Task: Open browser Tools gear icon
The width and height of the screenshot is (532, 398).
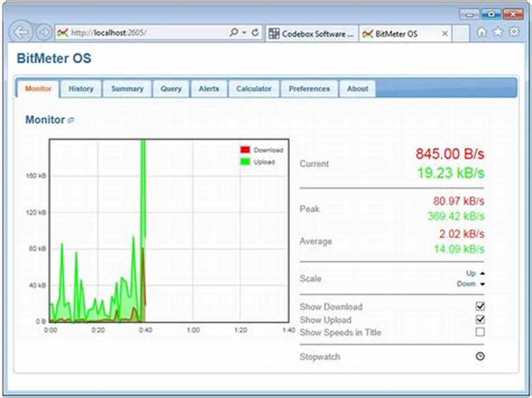Action: click(x=514, y=32)
